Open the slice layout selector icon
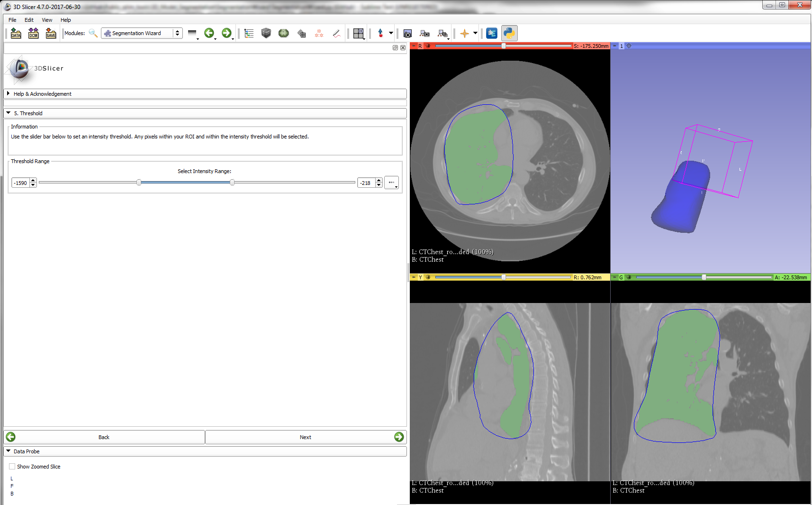Image resolution: width=812 pixels, height=505 pixels. (x=358, y=33)
